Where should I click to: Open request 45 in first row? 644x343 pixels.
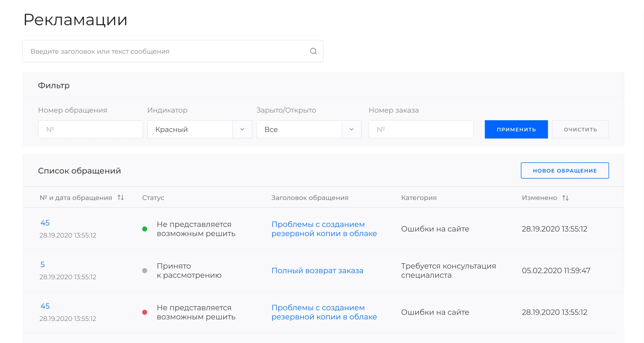pyautogui.click(x=45, y=223)
